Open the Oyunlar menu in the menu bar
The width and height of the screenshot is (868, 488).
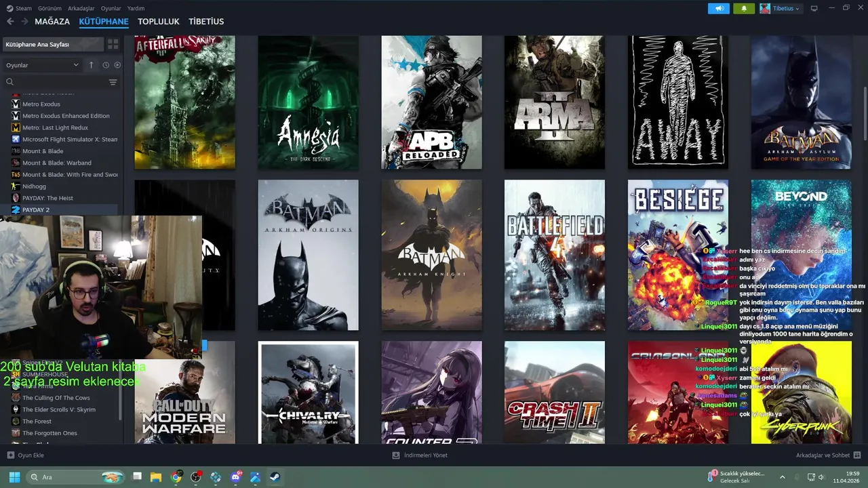(111, 8)
